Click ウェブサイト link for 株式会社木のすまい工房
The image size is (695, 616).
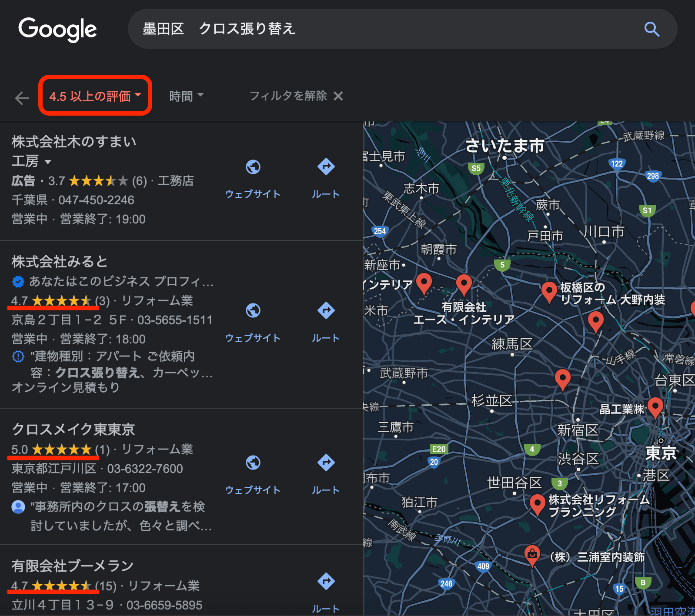point(253,194)
